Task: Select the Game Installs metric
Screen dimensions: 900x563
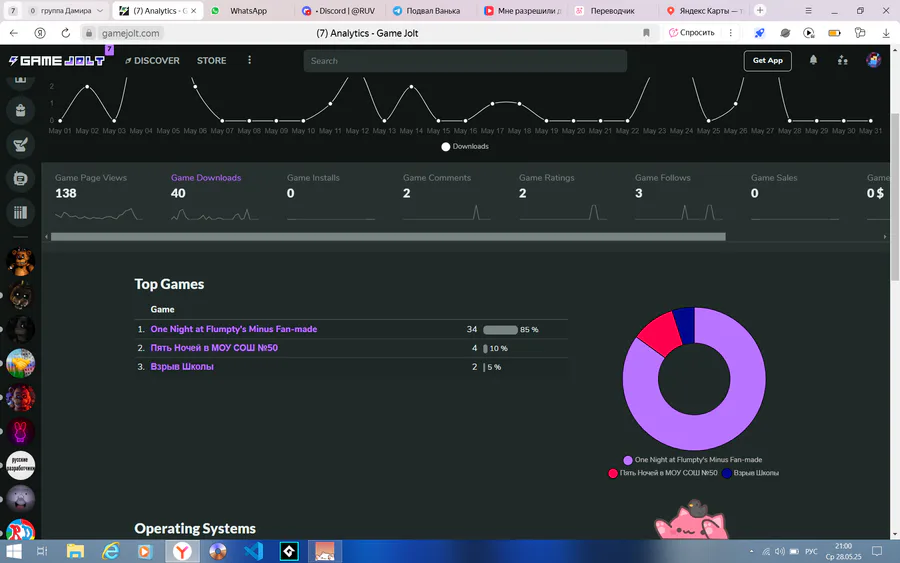Action: tap(331, 198)
